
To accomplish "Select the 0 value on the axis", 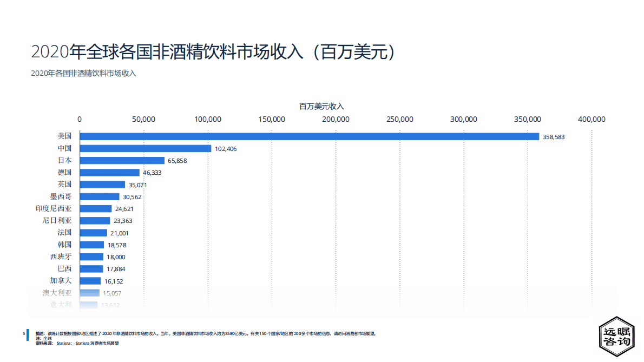I will point(79,119).
